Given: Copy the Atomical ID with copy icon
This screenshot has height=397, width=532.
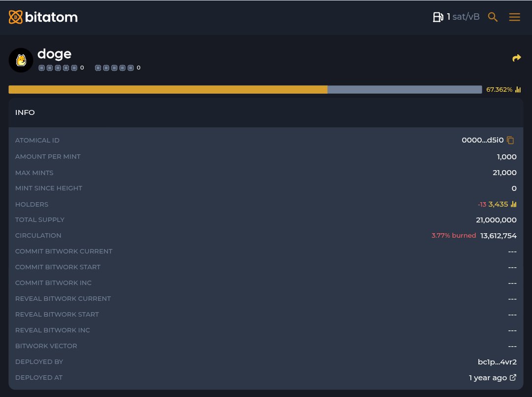Looking at the screenshot, I should tap(510, 140).
